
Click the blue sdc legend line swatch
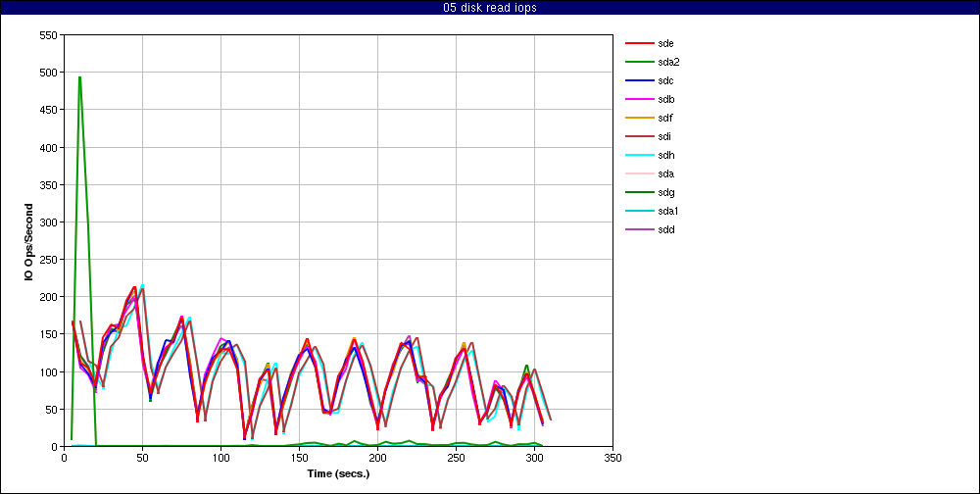coord(638,80)
